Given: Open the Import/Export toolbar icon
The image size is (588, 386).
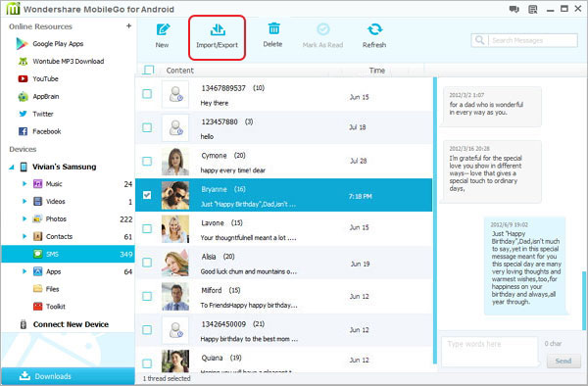Looking at the screenshot, I should [218, 37].
